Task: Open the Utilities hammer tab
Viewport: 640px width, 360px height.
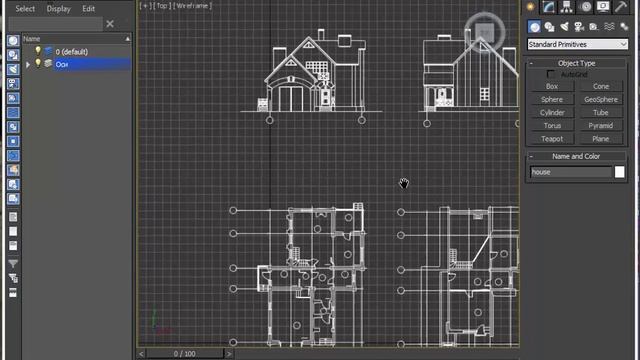Action: [621, 7]
